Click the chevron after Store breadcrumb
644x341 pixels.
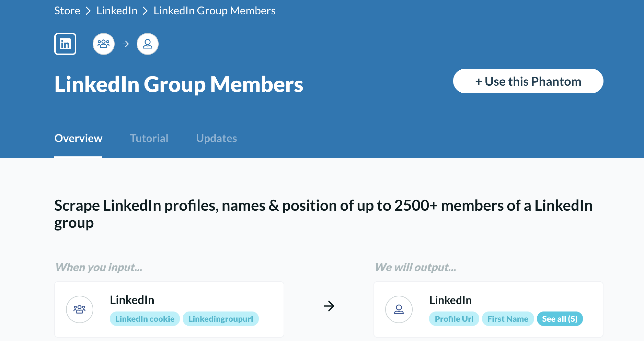[88, 11]
